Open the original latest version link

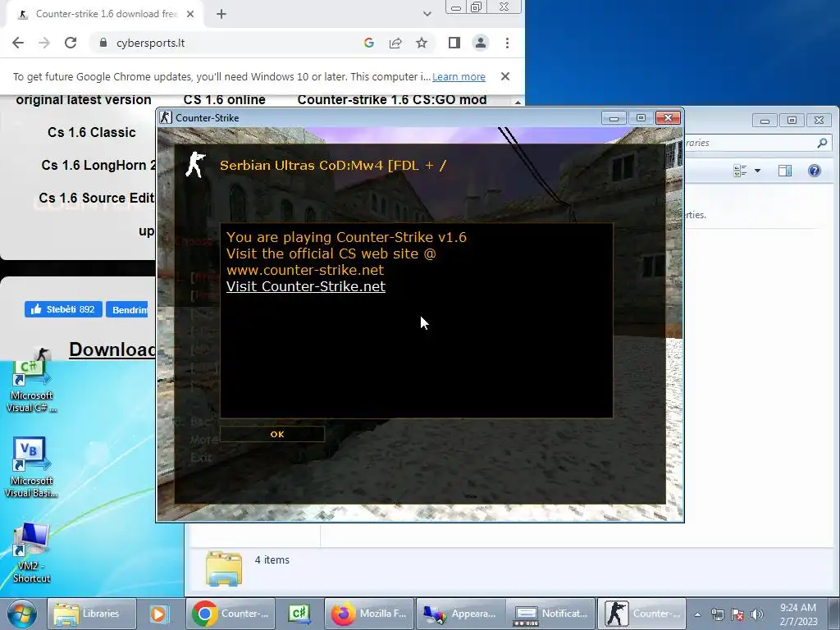(84, 99)
